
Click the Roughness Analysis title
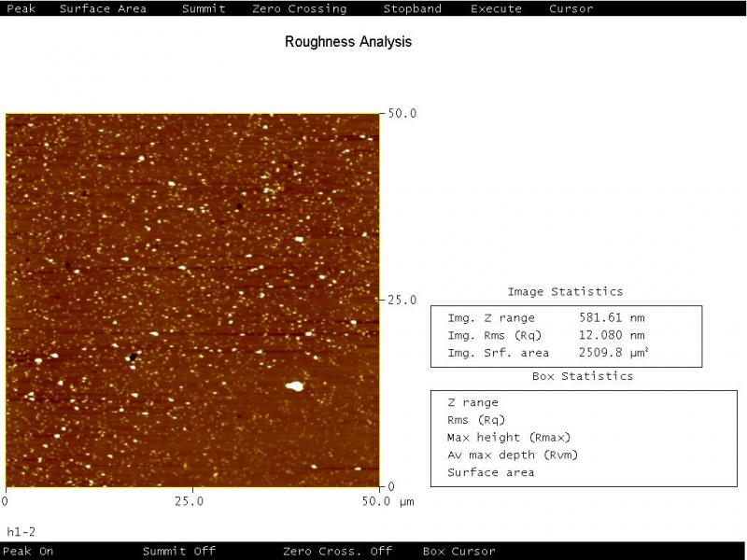348,41
